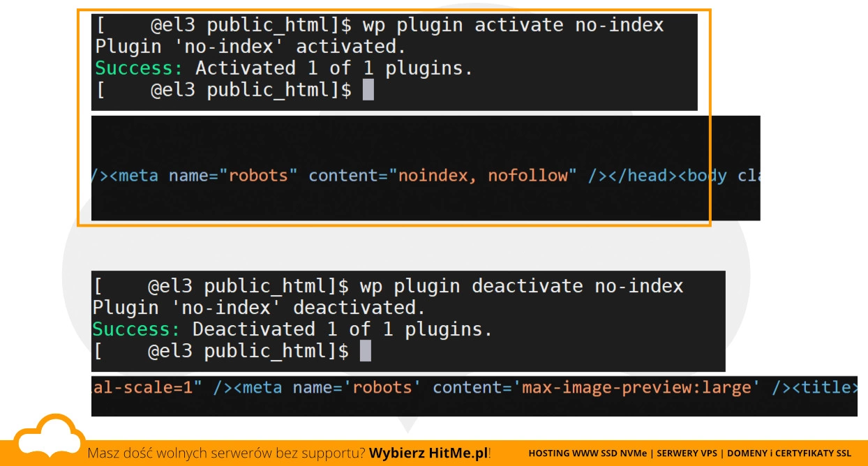
Task: Click 'HOSTING WWW SSD NVMe' in the banner
Action: (588, 453)
